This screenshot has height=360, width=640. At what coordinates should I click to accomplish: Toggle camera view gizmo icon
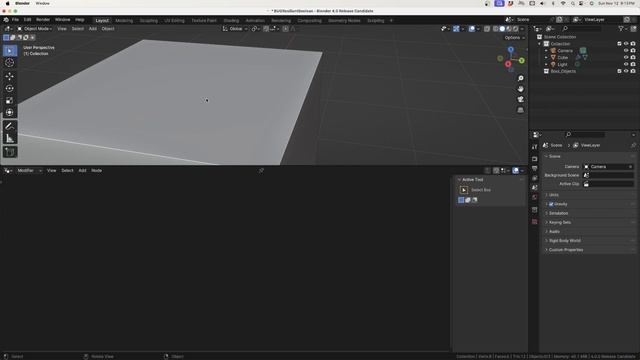pos(520,99)
